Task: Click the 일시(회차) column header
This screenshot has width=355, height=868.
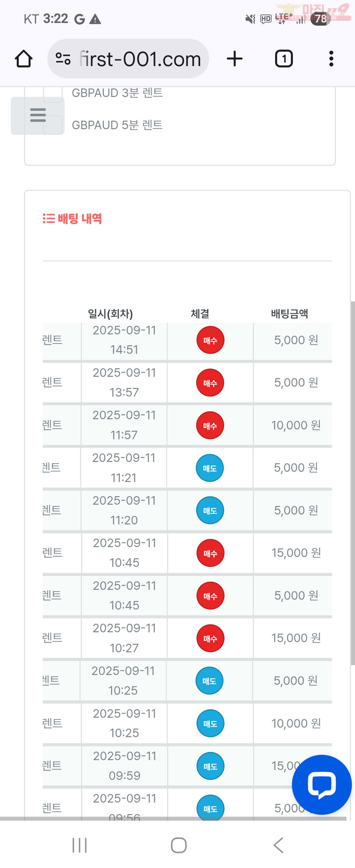Action: point(110,314)
